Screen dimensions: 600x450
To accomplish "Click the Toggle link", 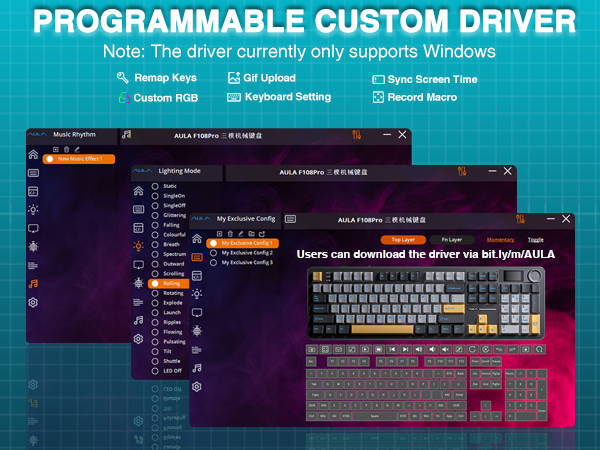I will pos(535,240).
